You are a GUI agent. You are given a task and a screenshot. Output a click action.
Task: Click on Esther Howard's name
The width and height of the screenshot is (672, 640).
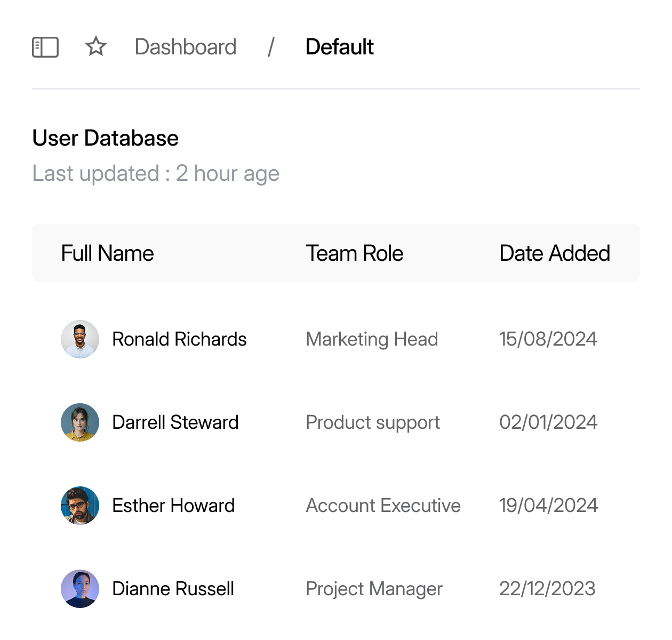pyautogui.click(x=173, y=506)
